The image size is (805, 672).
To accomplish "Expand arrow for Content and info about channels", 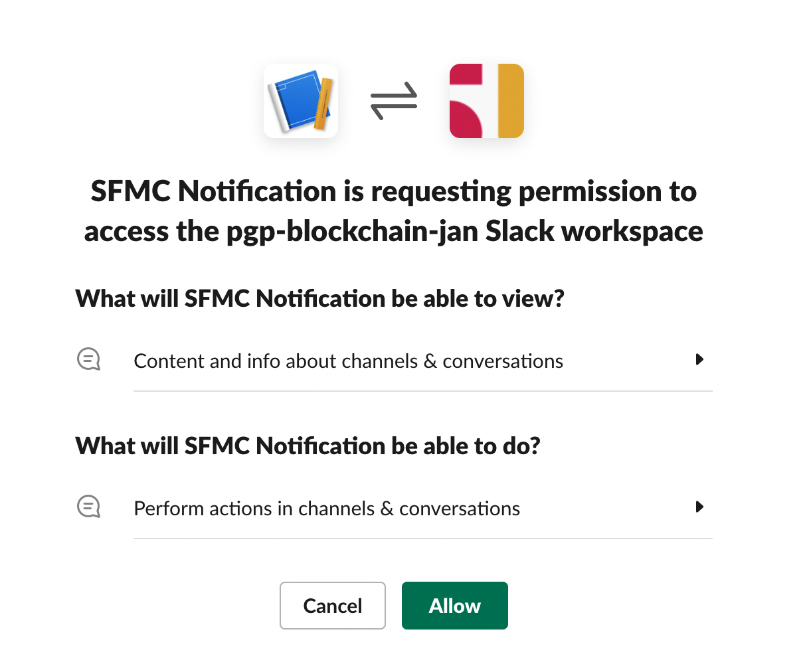I will point(699,359).
